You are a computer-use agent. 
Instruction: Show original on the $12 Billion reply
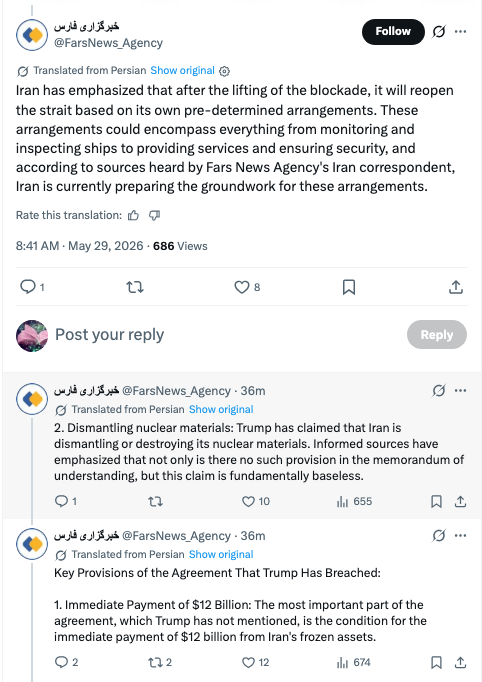(x=221, y=555)
